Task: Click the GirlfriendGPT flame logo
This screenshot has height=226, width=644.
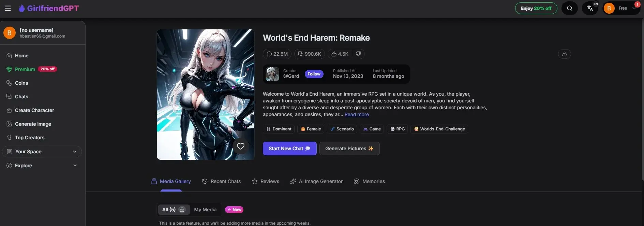Action: (22, 8)
